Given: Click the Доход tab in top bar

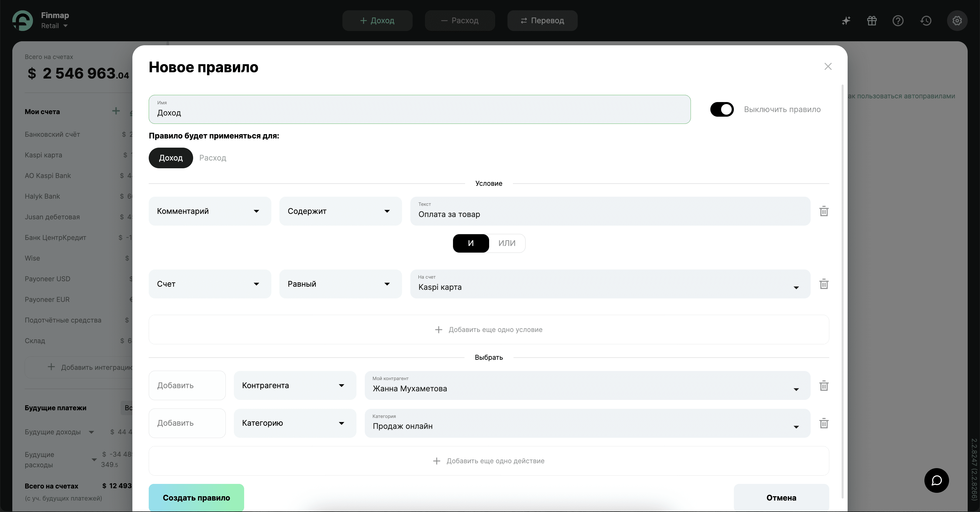Looking at the screenshot, I should coord(377,21).
